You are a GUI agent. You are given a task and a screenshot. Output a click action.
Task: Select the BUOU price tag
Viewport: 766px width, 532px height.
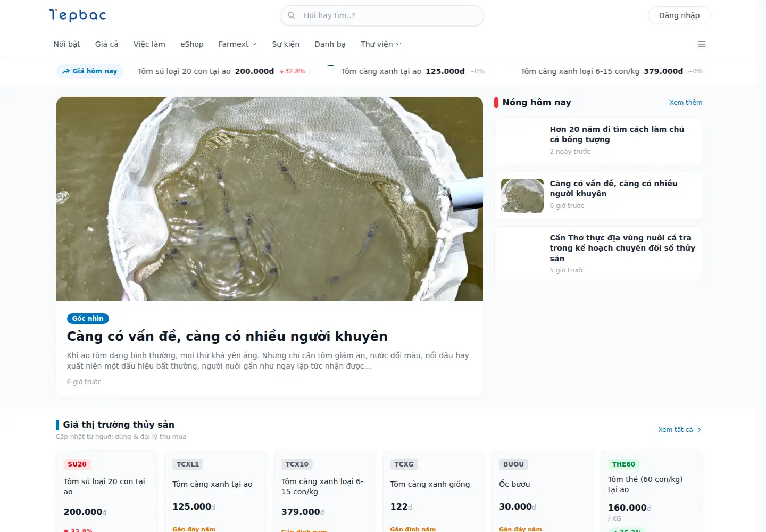(x=513, y=464)
